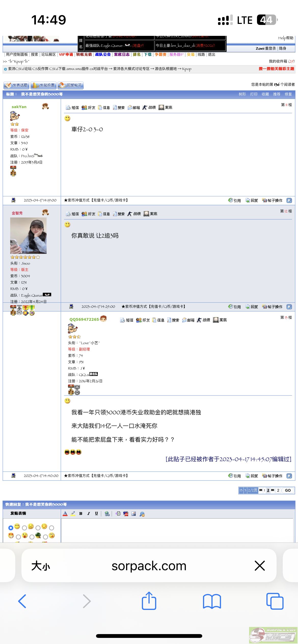298x644 pixels.
Task: Click into the quick reply text area
Action: [x=178, y=531]
